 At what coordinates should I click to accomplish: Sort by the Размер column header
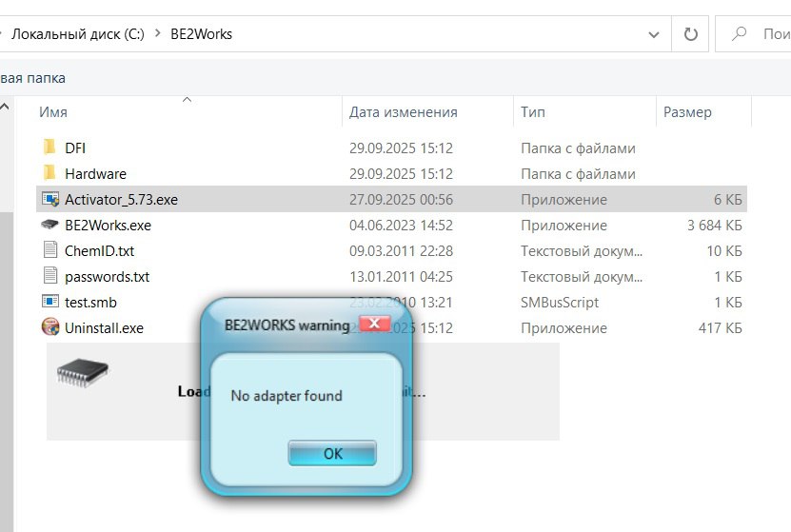[687, 112]
